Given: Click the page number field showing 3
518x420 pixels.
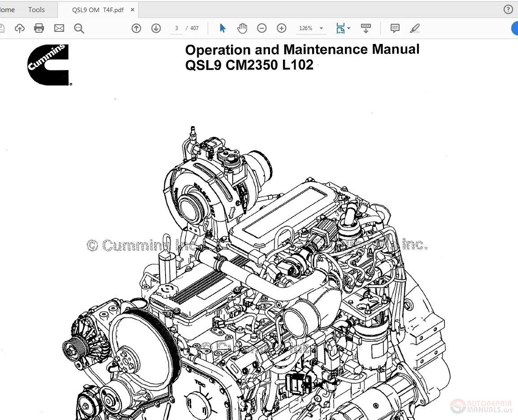Looking at the screenshot, I should tap(177, 28).
